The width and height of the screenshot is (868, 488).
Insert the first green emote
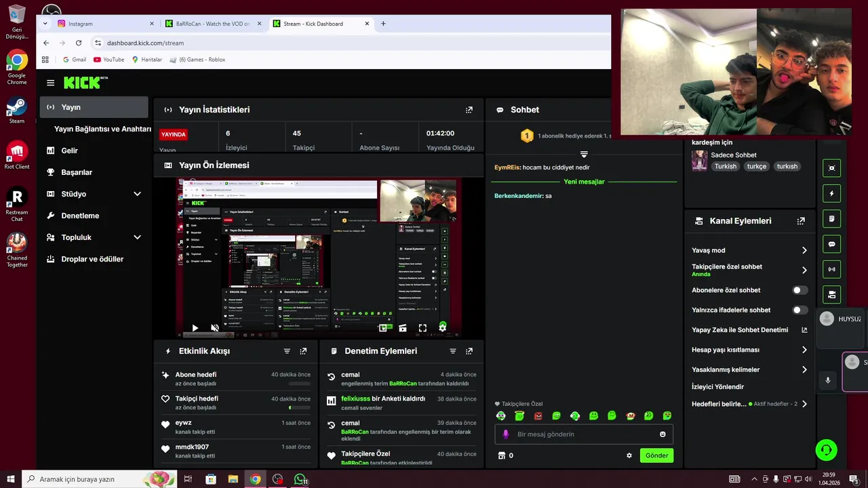[x=500, y=415]
